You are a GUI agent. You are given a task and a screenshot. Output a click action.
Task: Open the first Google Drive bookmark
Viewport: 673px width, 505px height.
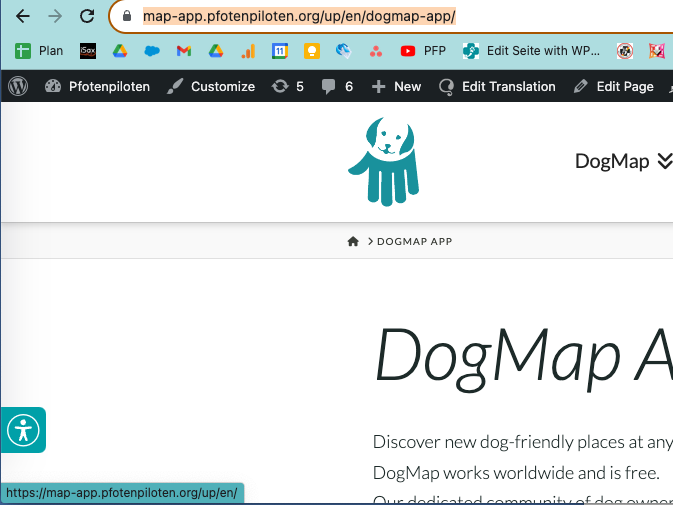click(x=120, y=51)
